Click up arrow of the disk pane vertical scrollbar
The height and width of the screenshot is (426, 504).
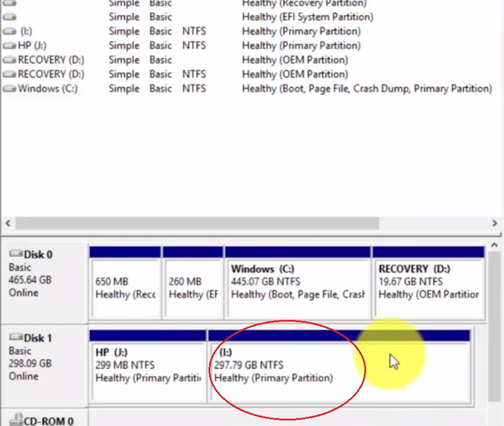point(494,245)
